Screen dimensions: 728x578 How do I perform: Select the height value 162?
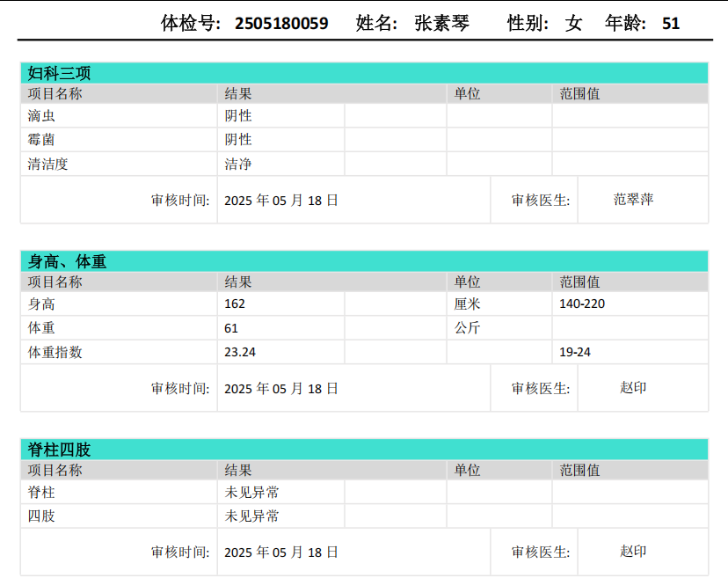[235, 304]
